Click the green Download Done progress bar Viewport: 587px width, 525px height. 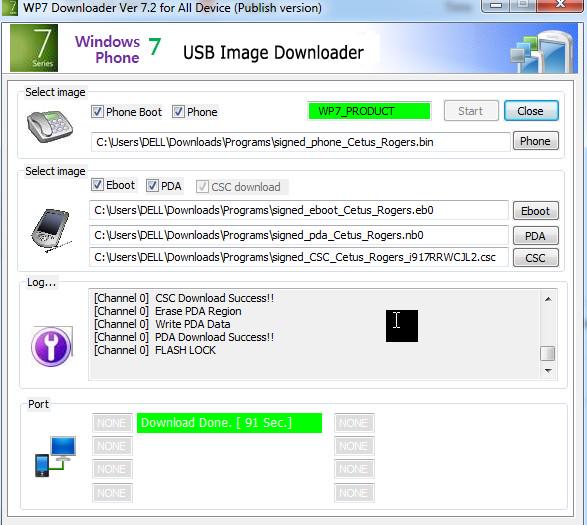pos(229,423)
